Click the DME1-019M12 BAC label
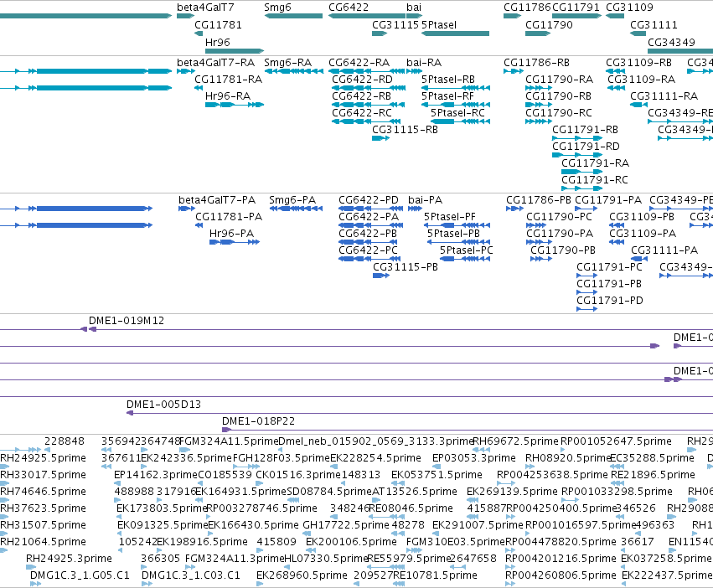 (127, 321)
